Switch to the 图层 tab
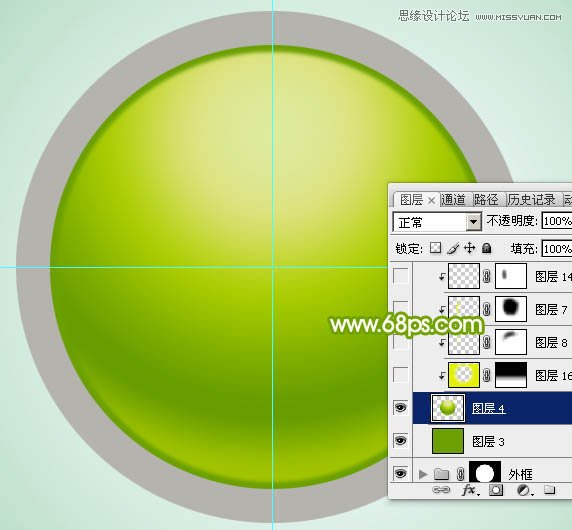The image size is (572, 530). [411, 200]
